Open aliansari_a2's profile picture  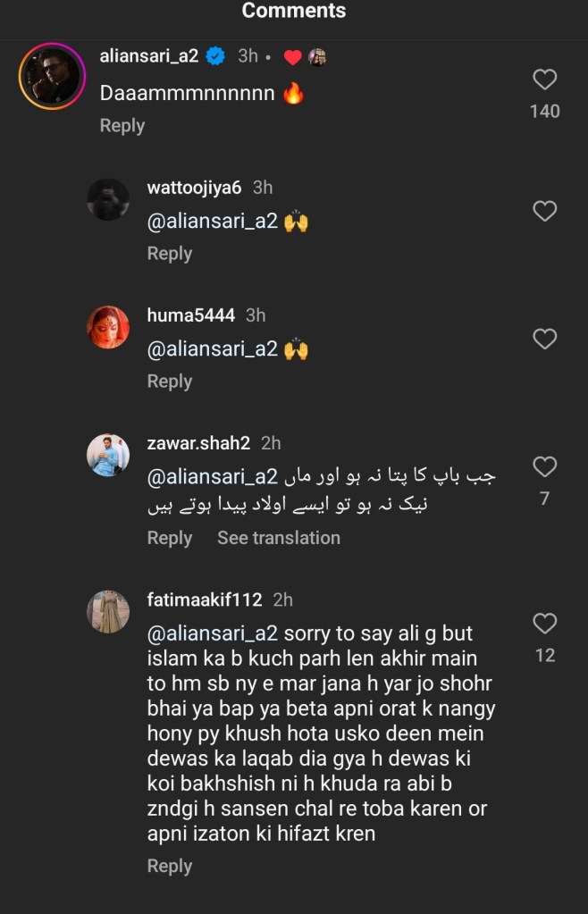coord(51,75)
